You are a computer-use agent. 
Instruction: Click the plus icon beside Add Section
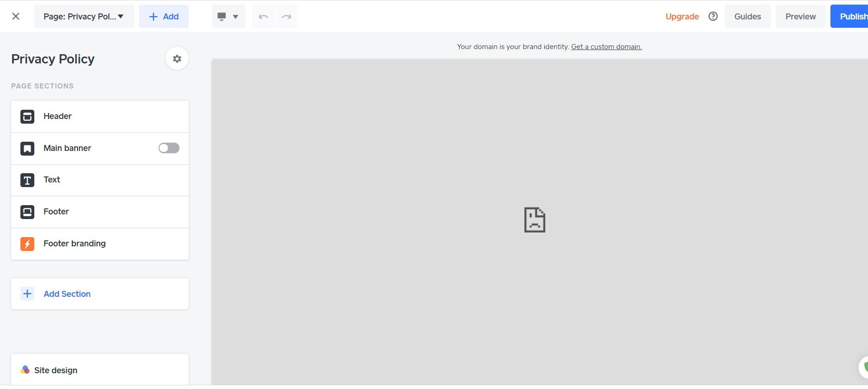[x=27, y=294]
